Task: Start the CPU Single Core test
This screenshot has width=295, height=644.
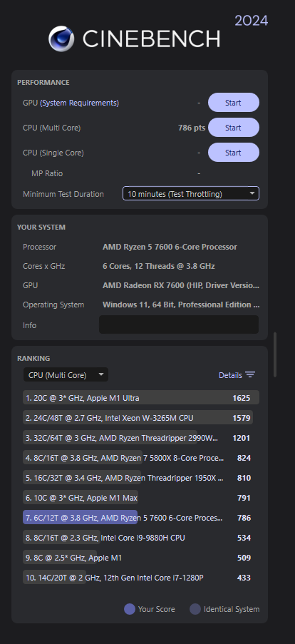Action: (x=234, y=153)
